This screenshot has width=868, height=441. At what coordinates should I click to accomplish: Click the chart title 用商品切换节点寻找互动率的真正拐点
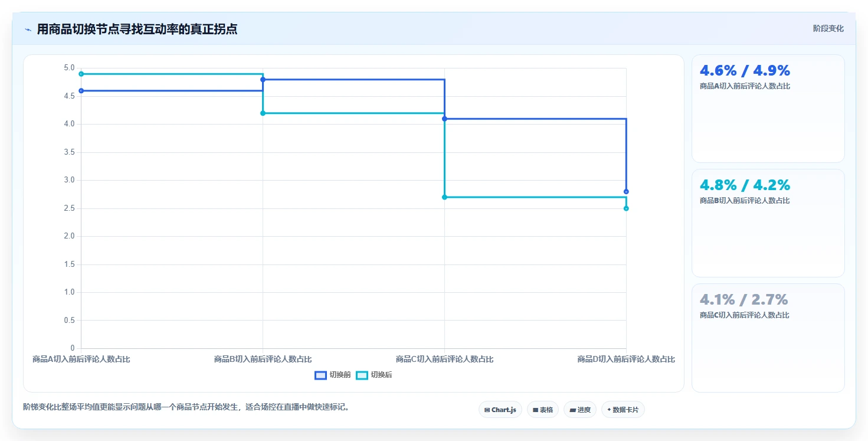(x=137, y=29)
